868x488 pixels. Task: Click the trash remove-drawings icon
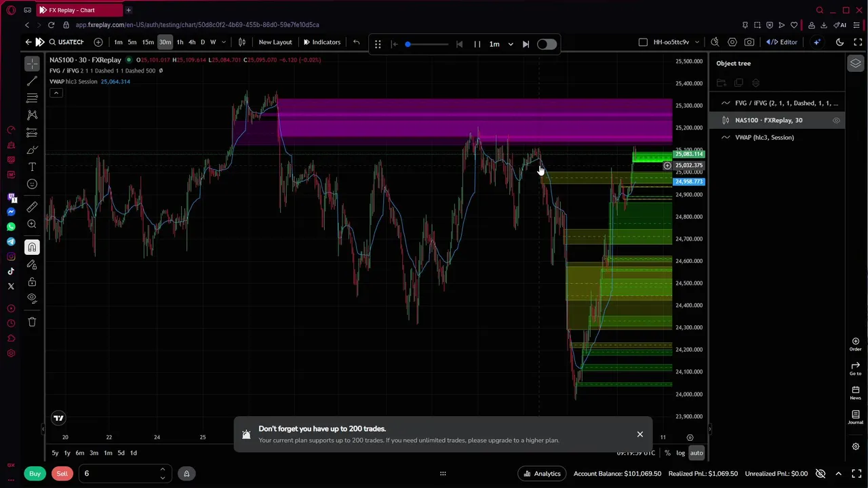pyautogui.click(x=32, y=322)
